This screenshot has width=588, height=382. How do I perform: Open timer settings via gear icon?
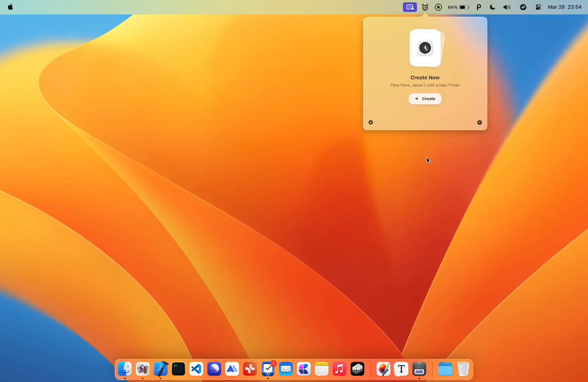pos(370,122)
